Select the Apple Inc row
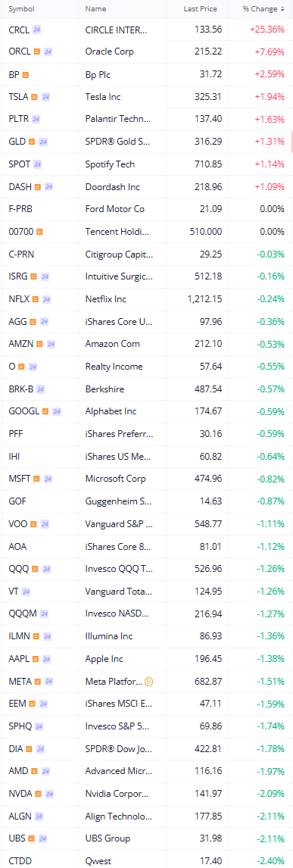This screenshot has width=293, height=868. pos(147,659)
